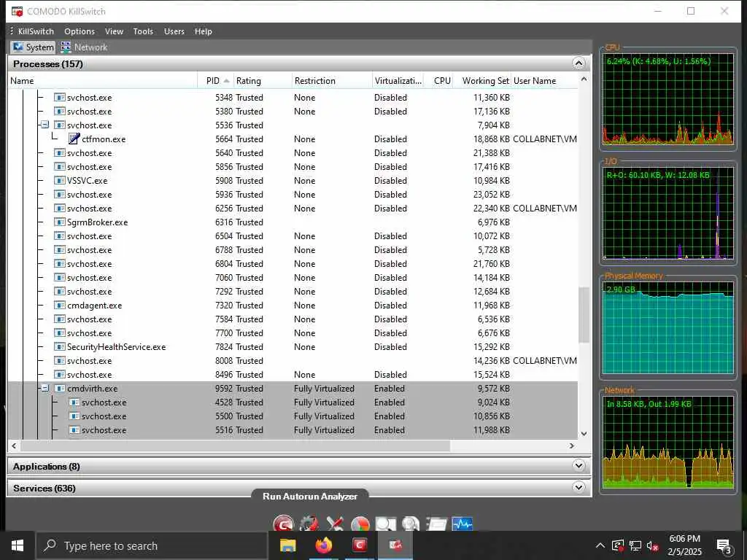Click Run Autorun Analyzer
Image resolution: width=747 pixels, height=560 pixels.
pos(310,496)
